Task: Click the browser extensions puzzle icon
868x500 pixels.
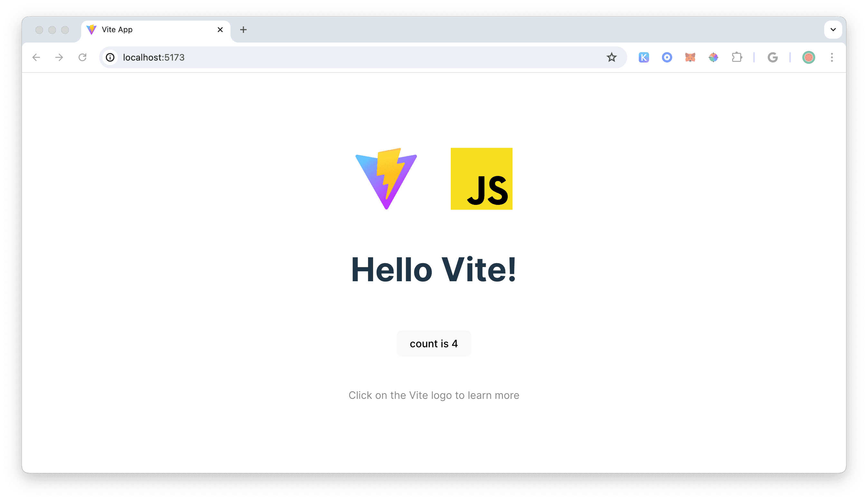Action: tap(737, 57)
